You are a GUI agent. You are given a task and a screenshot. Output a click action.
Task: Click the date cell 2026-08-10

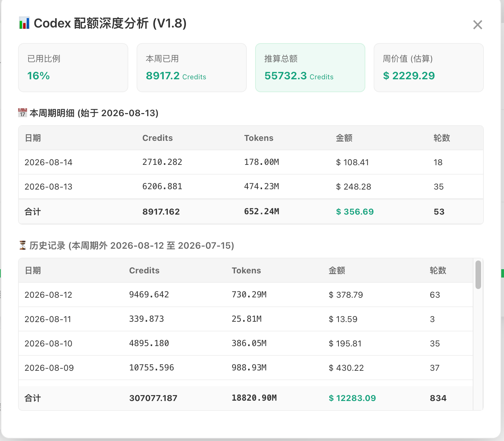48,344
